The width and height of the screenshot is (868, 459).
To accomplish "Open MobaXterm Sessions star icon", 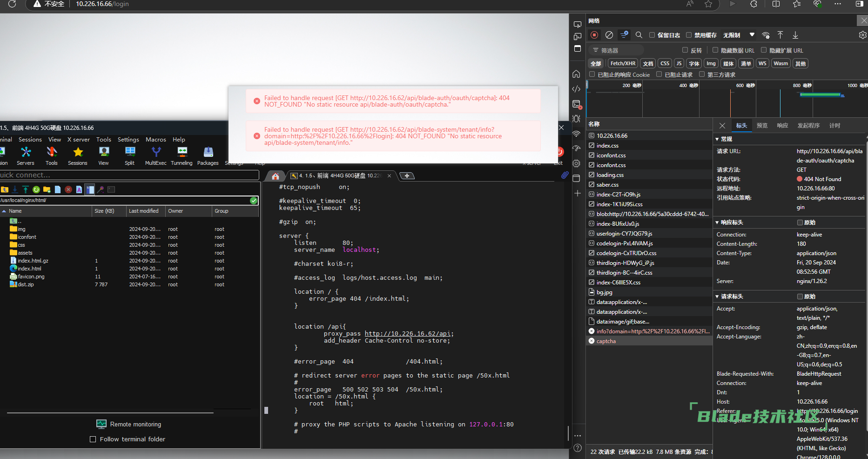I will click(x=78, y=156).
